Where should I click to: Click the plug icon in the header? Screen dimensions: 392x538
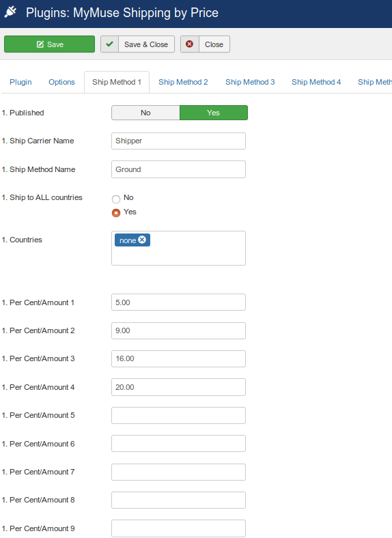11,12
